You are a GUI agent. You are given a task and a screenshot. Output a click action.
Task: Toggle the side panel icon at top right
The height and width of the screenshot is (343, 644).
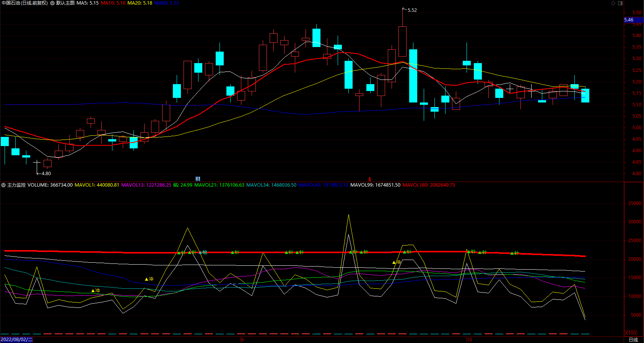pos(620,3)
